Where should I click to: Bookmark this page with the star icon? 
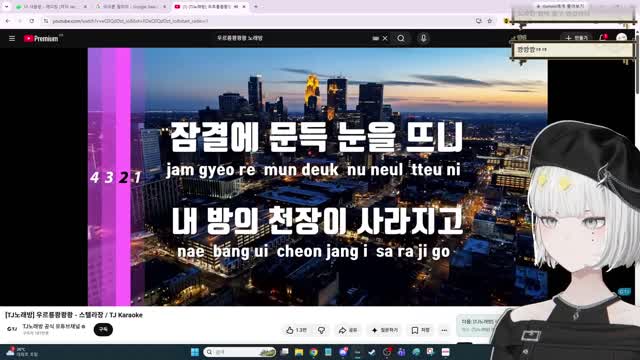click(x=489, y=21)
